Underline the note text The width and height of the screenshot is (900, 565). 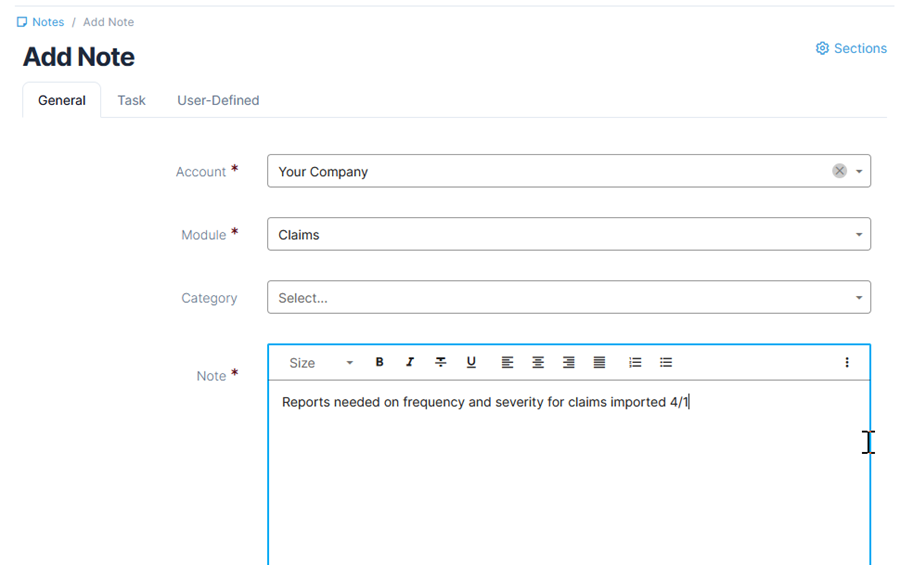click(471, 362)
